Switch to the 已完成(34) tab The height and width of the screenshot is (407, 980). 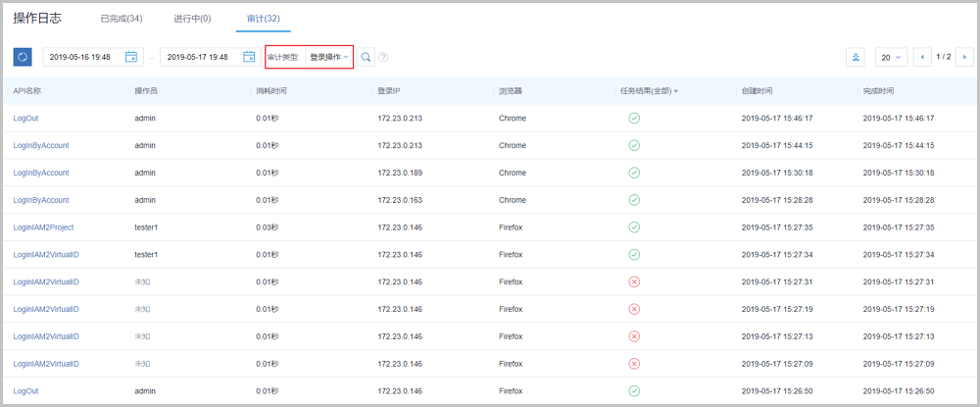[x=122, y=18]
